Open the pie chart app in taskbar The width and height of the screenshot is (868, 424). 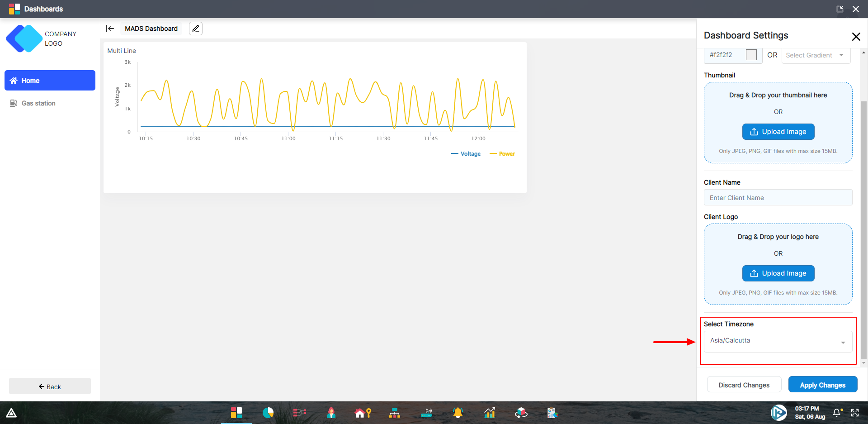tap(268, 413)
